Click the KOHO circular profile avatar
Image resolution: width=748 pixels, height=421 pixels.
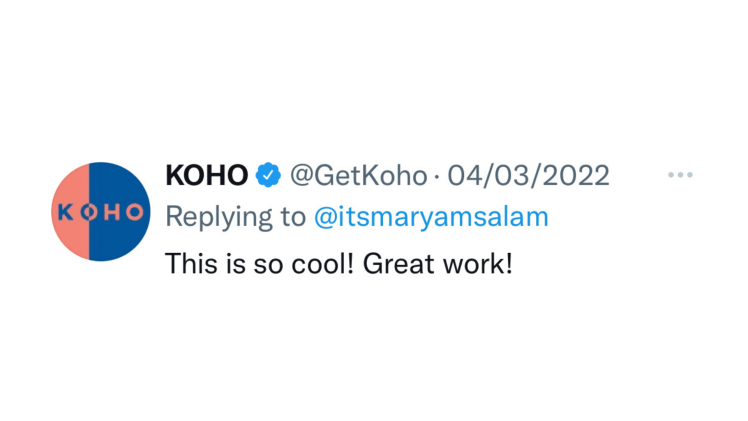click(x=100, y=212)
